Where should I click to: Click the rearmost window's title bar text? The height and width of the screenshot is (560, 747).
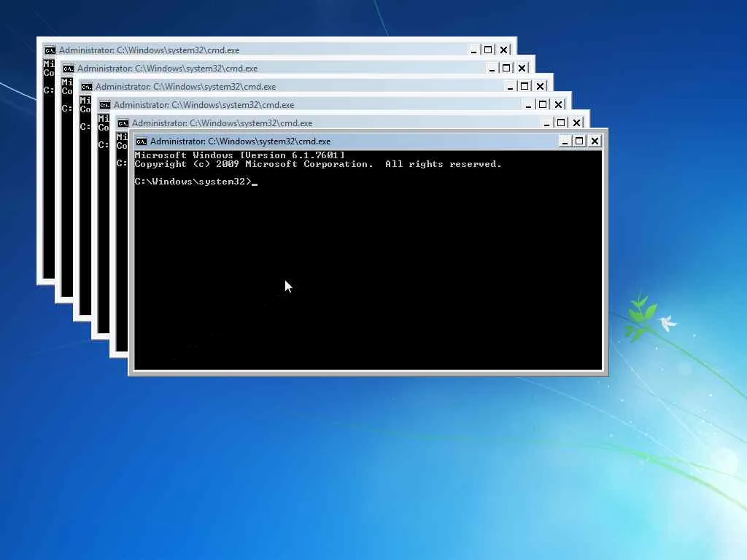[149, 50]
